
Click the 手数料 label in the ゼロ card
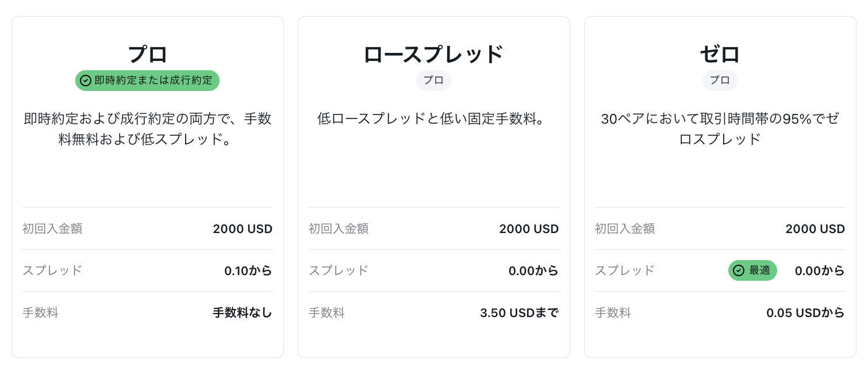tap(613, 312)
